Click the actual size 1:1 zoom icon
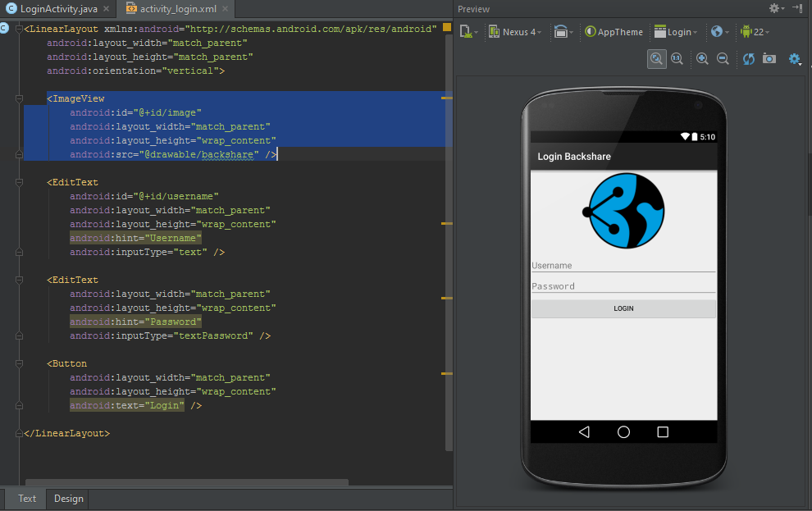The image size is (812, 511). point(677,58)
